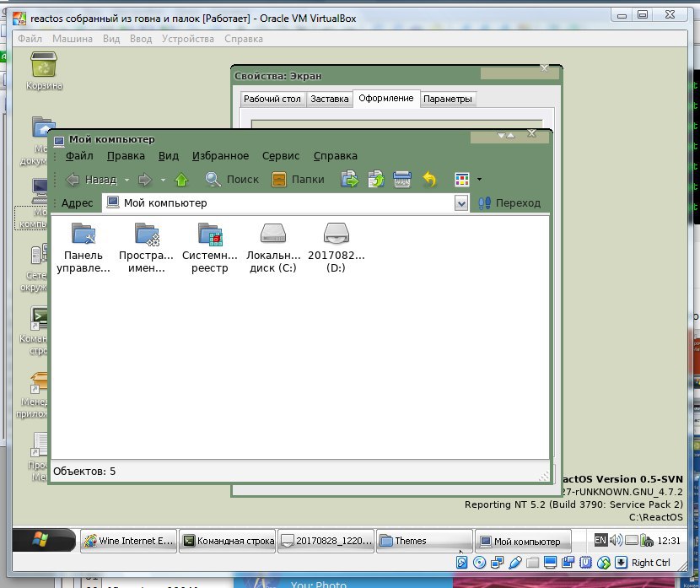Expand the Views button dropdown arrow
Screen dimensions: 700x588
coord(479,180)
